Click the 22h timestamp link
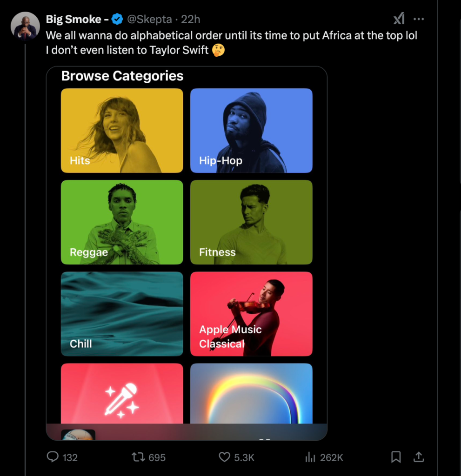The width and height of the screenshot is (461, 476). click(x=191, y=19)
